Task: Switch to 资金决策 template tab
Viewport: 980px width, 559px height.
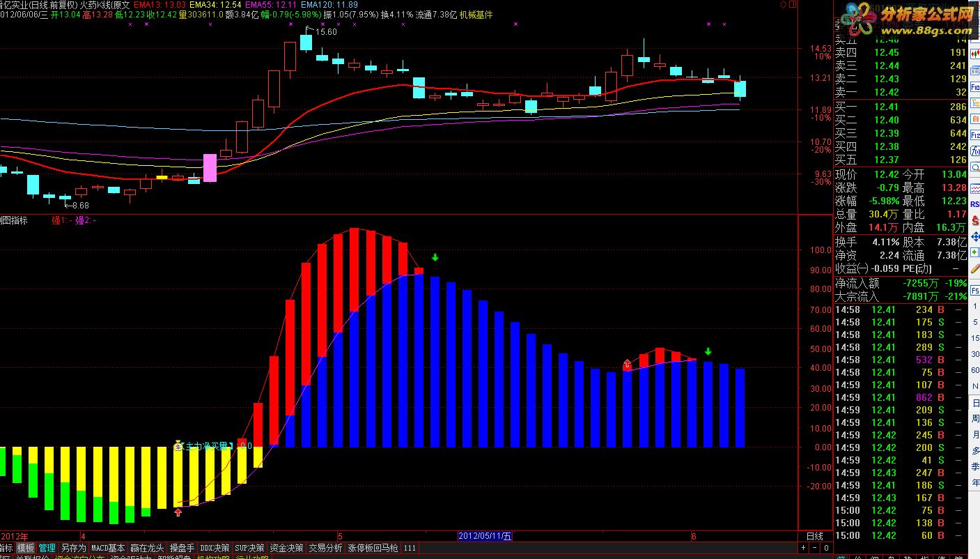Action: coord(286,548)
